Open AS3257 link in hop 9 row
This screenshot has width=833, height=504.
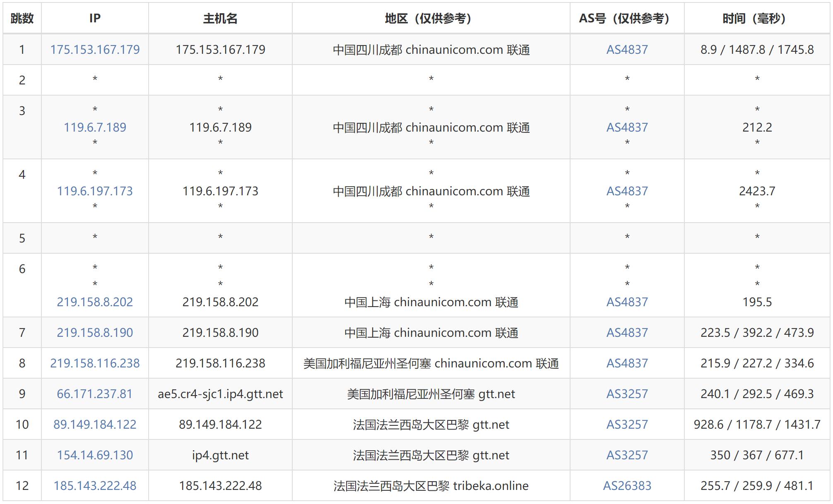[x=627, y=394]
